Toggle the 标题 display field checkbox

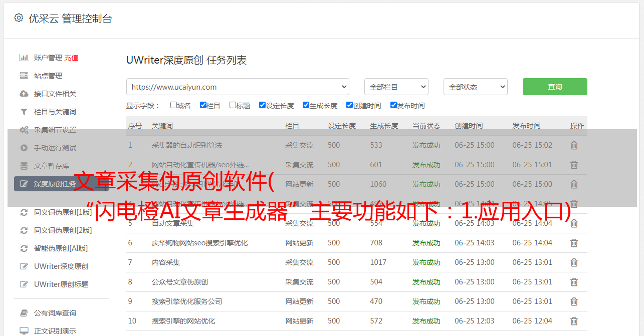[233, 105]
